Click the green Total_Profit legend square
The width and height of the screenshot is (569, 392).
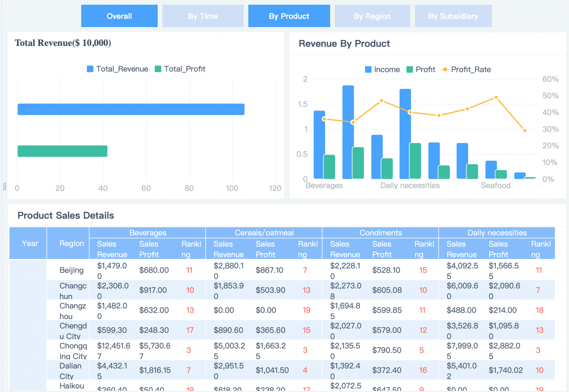[157, 69]
